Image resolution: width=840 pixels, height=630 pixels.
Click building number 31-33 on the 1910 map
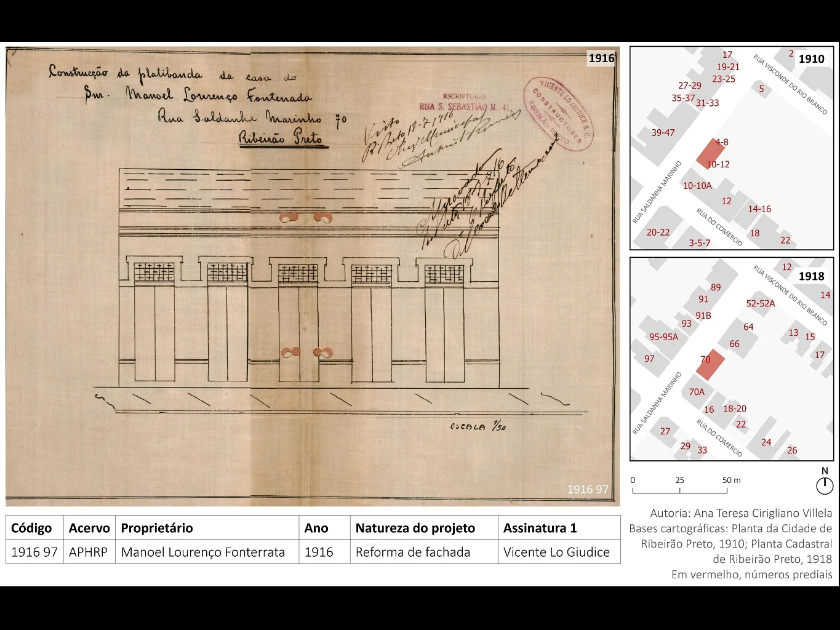[x=707, y=103]
